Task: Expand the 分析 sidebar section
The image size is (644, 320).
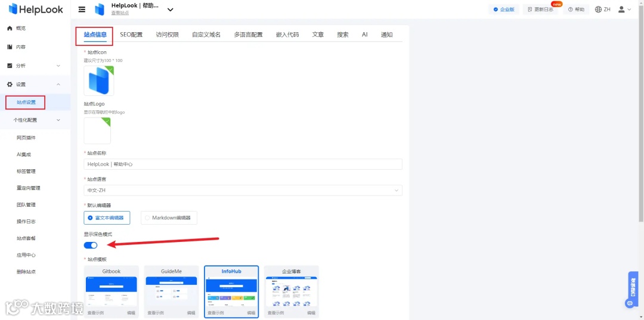Action: pos(58,66)
